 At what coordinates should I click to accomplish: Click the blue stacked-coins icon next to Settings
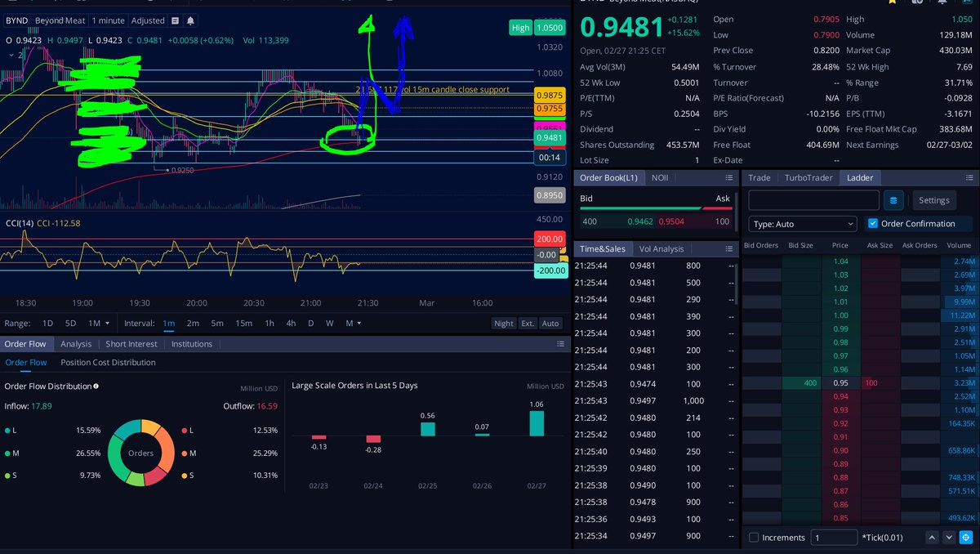click(894, 199)
